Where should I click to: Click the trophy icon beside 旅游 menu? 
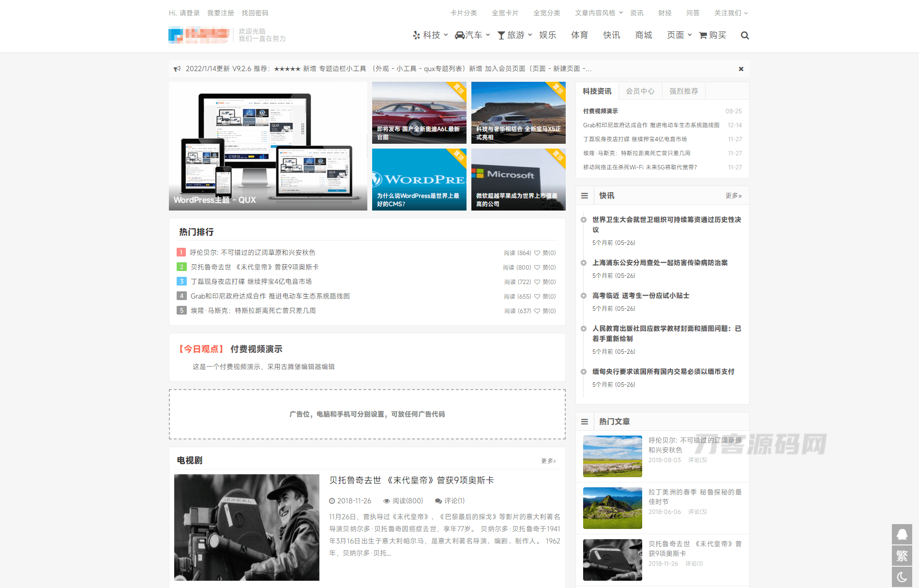[501, 35]
